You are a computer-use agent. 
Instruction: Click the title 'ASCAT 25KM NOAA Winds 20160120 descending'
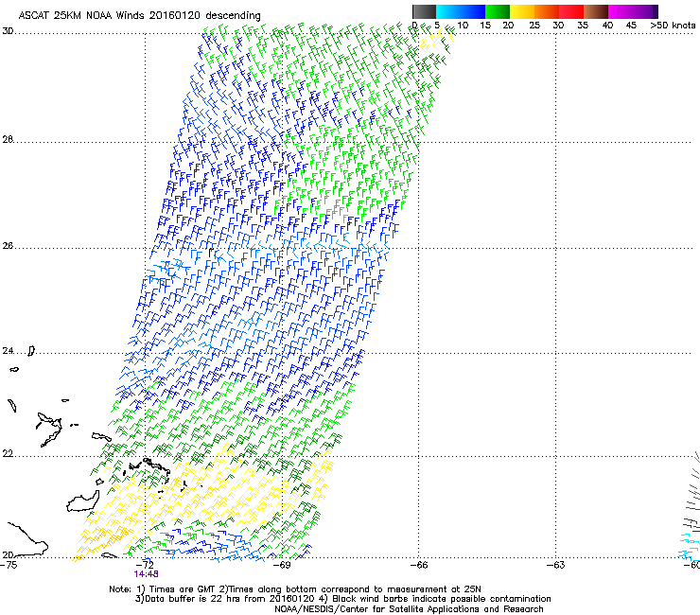click(x=139, y=16)
